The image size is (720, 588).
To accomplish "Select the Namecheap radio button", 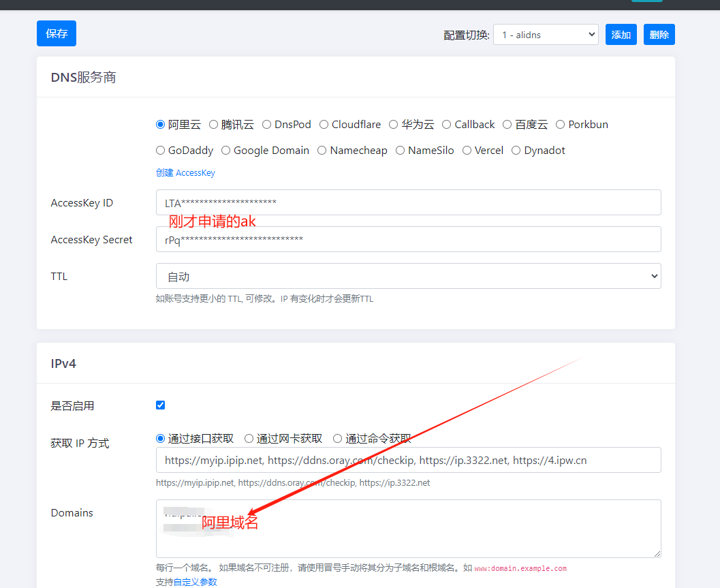I will click(x=323, y=151).
